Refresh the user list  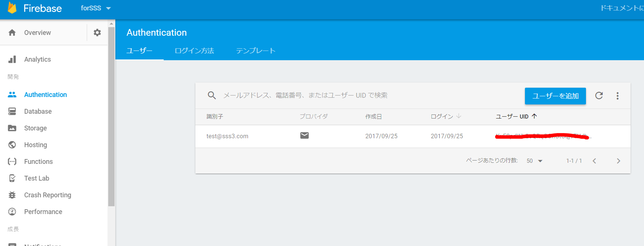pyautogui.click(x=599, y=96)
